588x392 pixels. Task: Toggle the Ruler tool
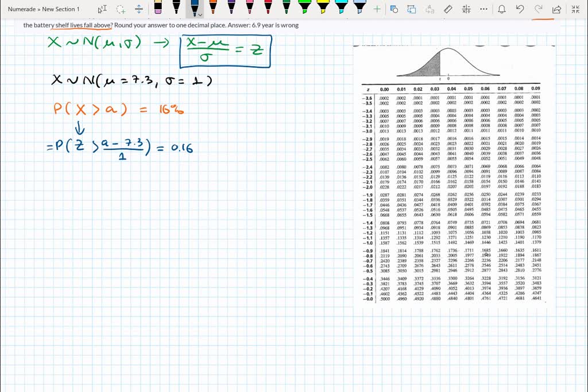coord(448,9)
